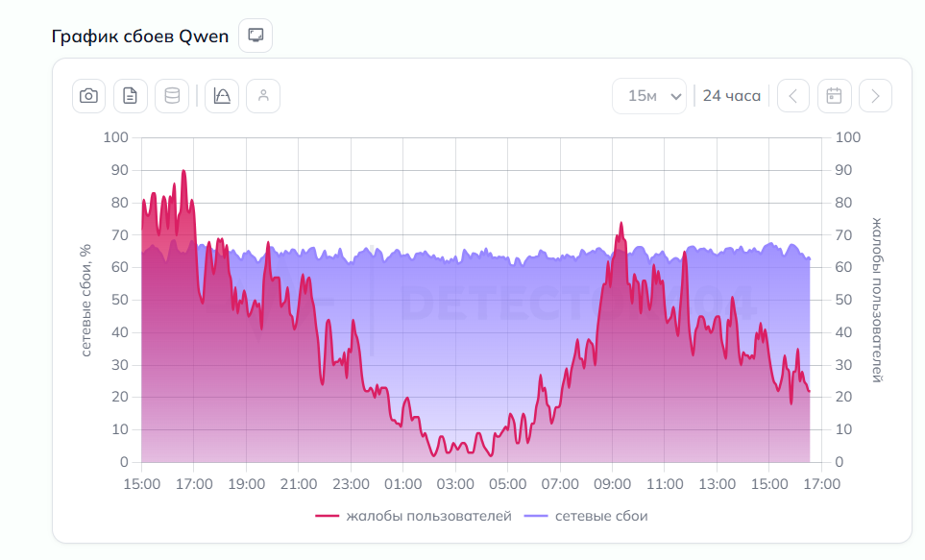This screenshot has width=925, height=560.
Task: Go to previous period with left arrow
Action: [x=792, y=96]
